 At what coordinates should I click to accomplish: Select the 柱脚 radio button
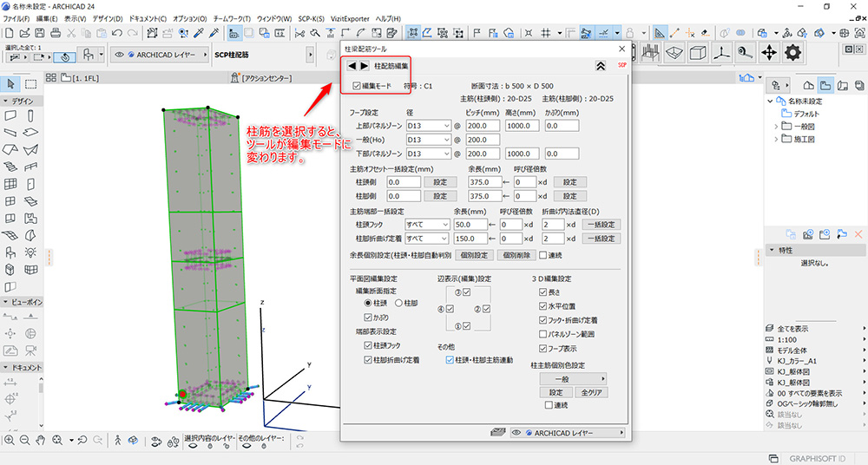pyautogui.click(x=399, y=303)
